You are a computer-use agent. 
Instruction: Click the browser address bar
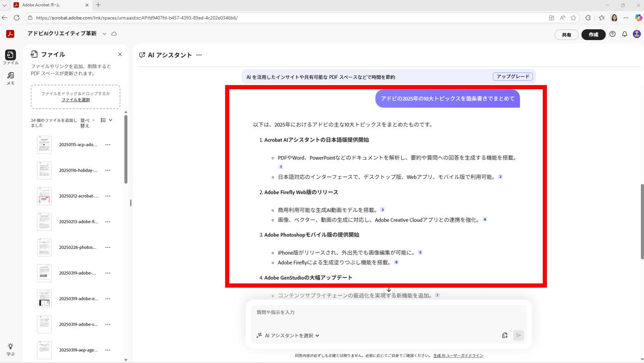click(x=287, y=18)
